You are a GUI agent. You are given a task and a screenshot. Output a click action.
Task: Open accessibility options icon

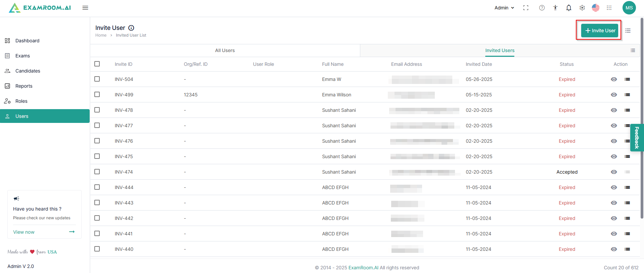[x=555, y=8]
